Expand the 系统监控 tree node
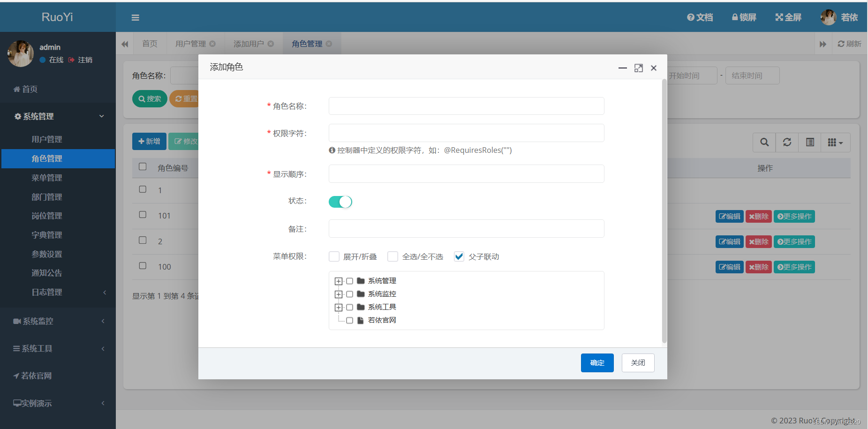Image resolution: width=868 pixels, height=429 pixels. click(338, 294)
